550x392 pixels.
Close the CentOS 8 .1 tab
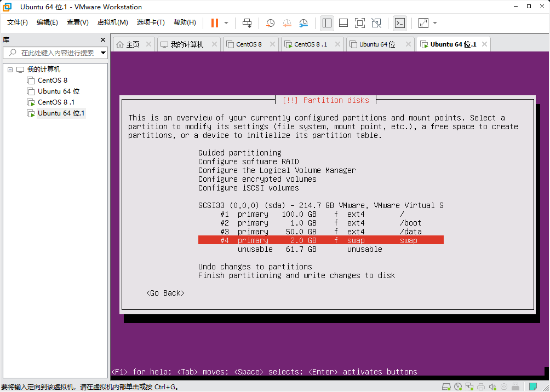pos(337,44)
